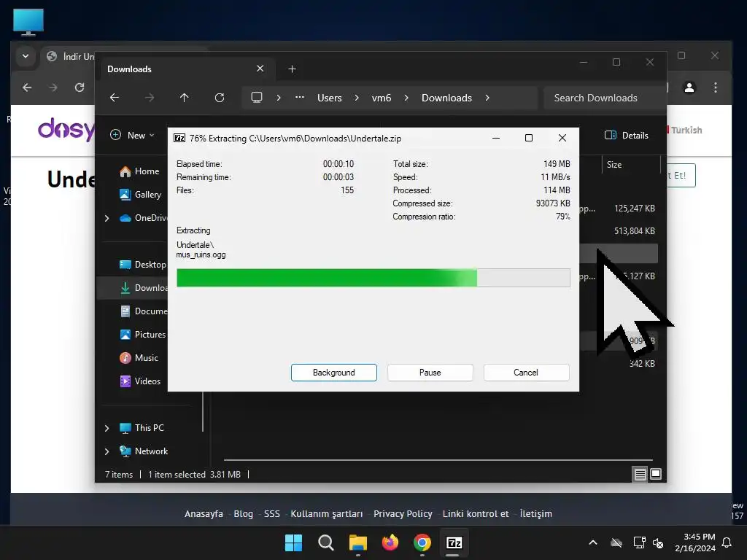Switch to details list view icon
Screen dimensions: 747x560
click(640, 474)
